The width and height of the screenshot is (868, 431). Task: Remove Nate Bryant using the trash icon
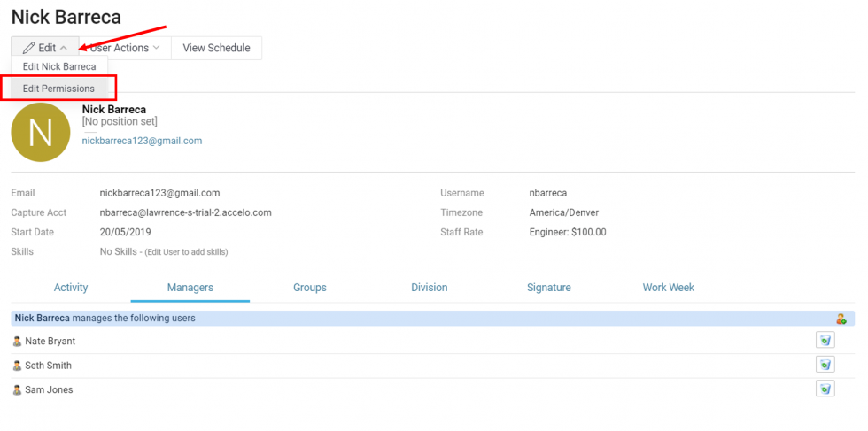[825, 341]
